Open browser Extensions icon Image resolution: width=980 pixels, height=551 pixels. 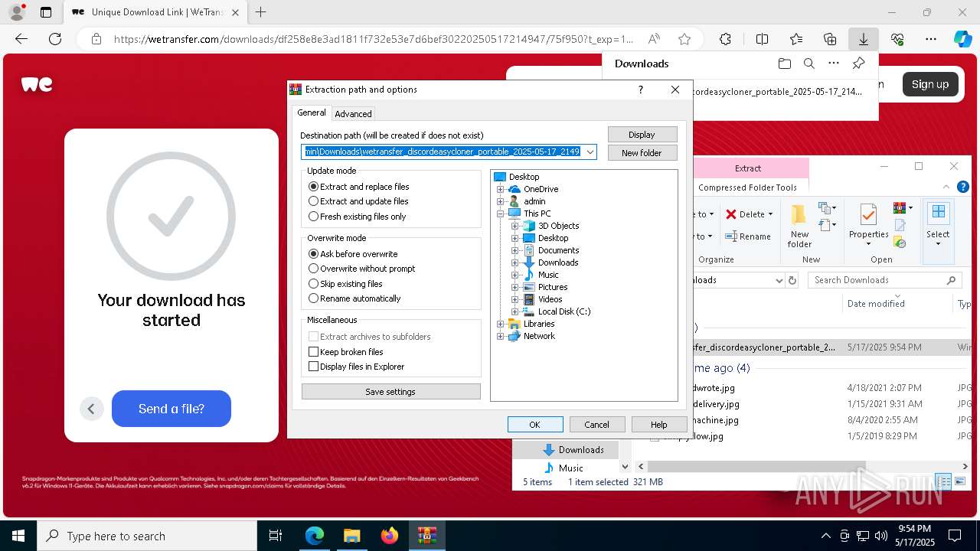[725, 39]
